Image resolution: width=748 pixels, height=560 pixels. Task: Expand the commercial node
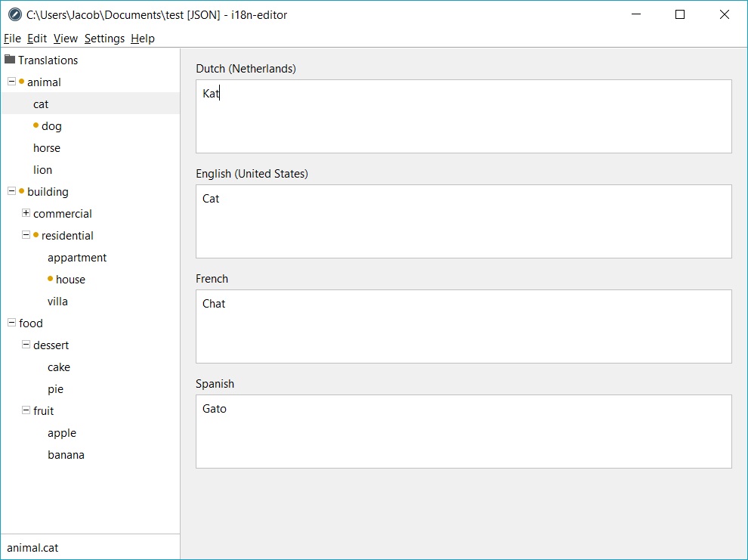26,213
